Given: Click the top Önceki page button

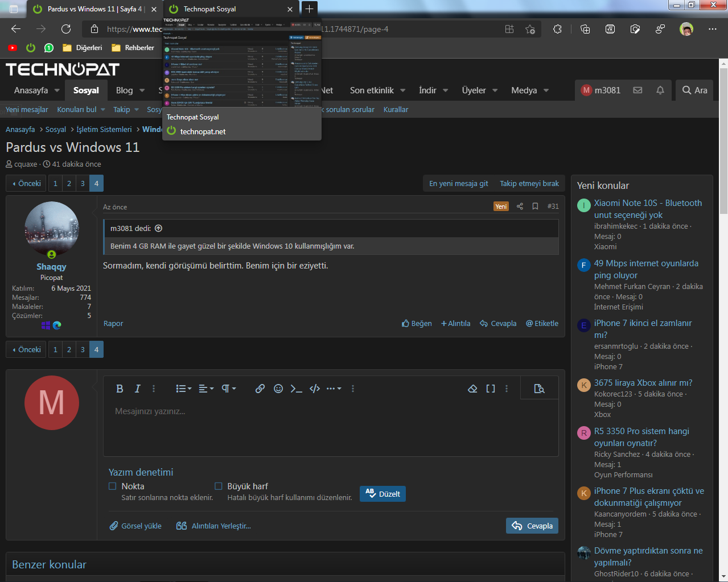Looking at the screenshot, I should [x=27, y=183].
